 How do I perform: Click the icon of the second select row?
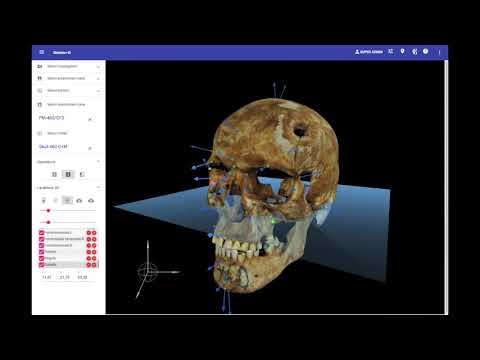pyautogui.click(x=40, y=78)
